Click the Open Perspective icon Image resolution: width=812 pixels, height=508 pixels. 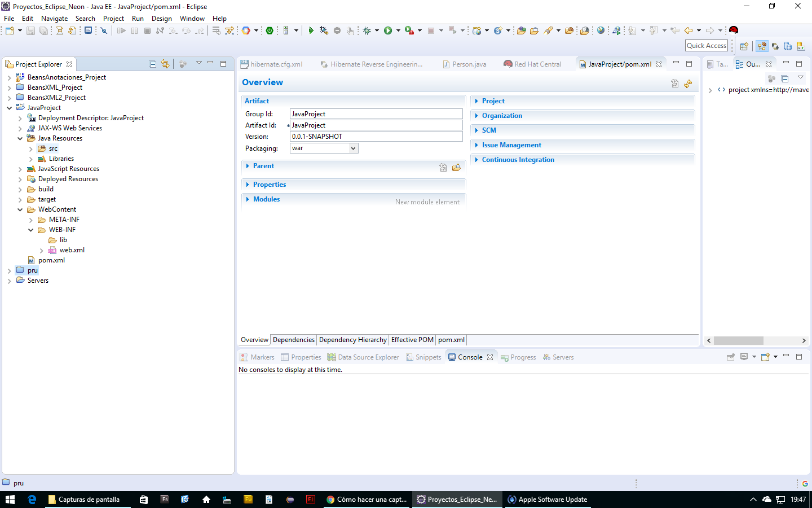[x=744, y=46]
